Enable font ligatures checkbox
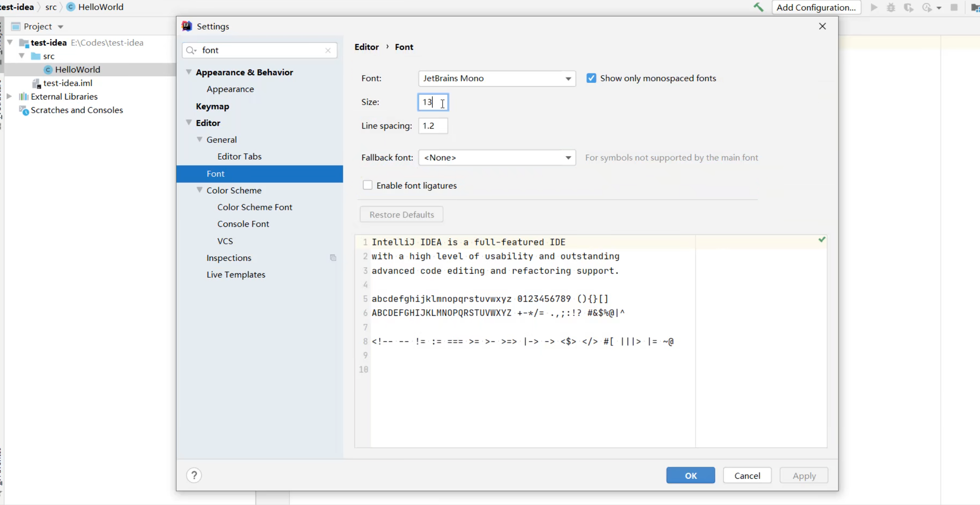Viewport: 980px width, 505px height. (367, 185)
